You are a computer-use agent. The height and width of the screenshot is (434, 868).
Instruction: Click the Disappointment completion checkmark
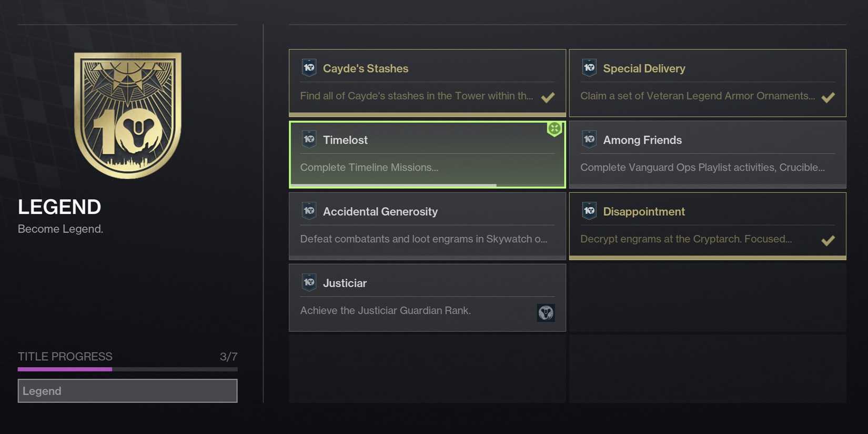(828, 240)
